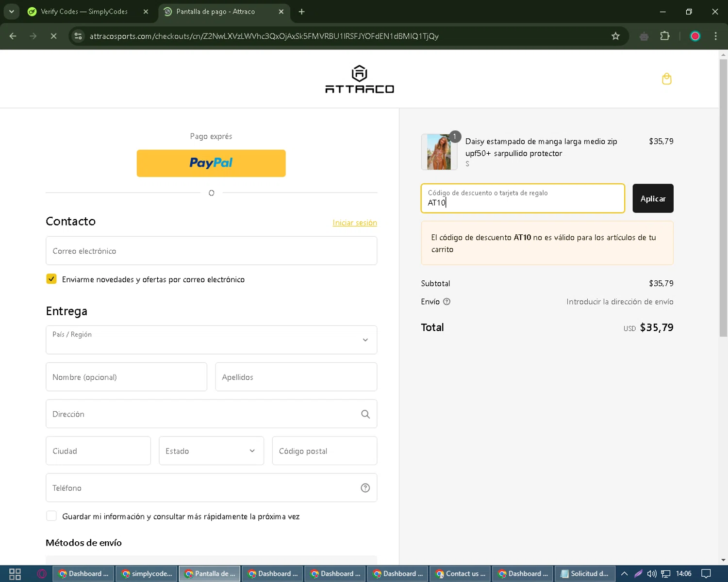
Task: Click the Attraco logo
Action: tap(360, 79)
